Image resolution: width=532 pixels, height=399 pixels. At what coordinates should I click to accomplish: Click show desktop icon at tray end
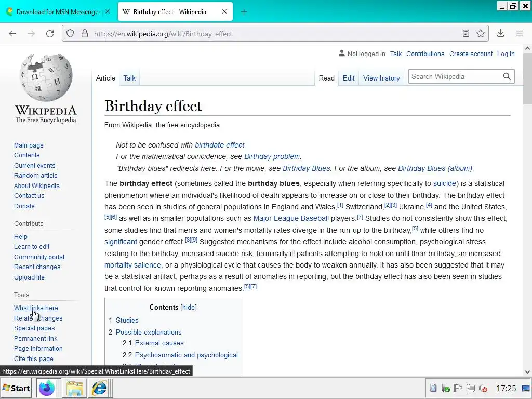[526, 388]
